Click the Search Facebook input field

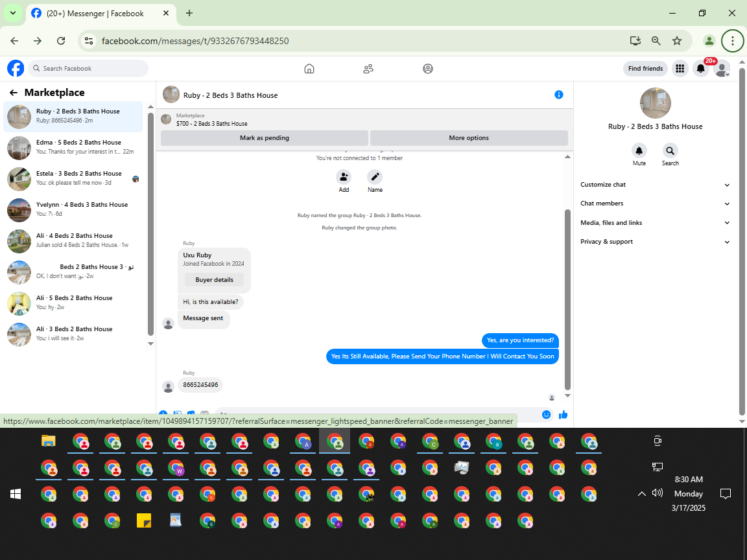pyautogui.click(x=88, y=69)
